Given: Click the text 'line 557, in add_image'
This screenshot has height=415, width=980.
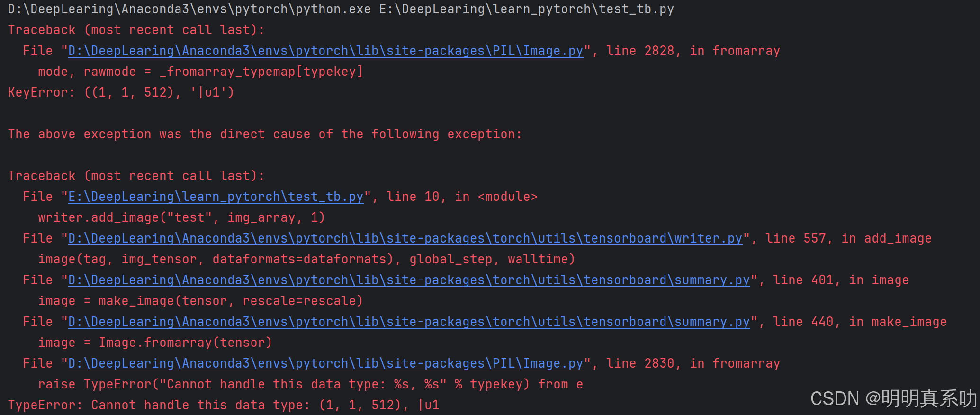Looking at the screenshot, I should pos(849,238).
